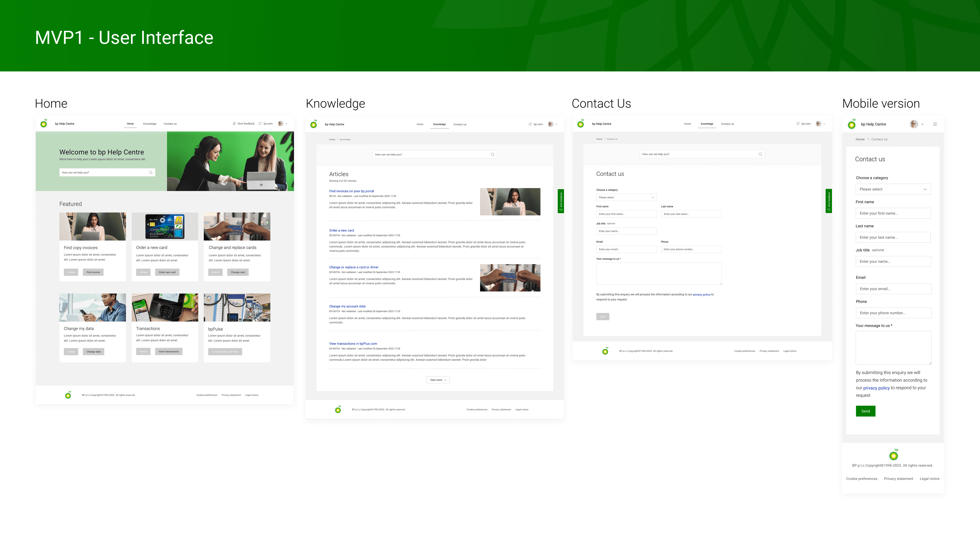The height and width of the screenshot is (551, 980).
Task: Open 'Please select' dropdown in mobile version
Action: [893, 189]
